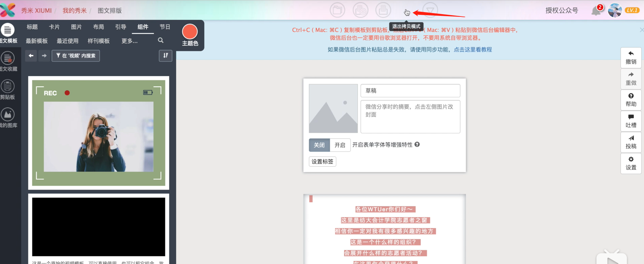Open 剪贴板 sidebar panel
The image size is (644, 264).
(x=8, y=90)
